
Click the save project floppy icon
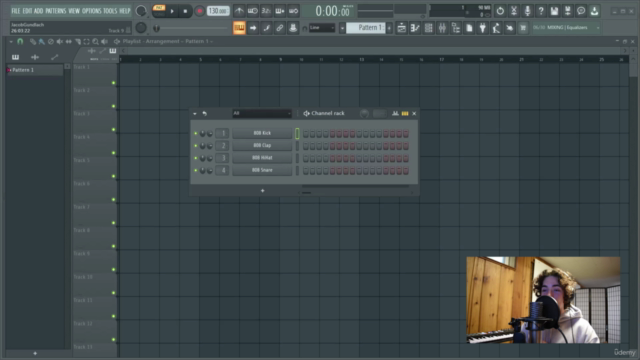[554, 11]
